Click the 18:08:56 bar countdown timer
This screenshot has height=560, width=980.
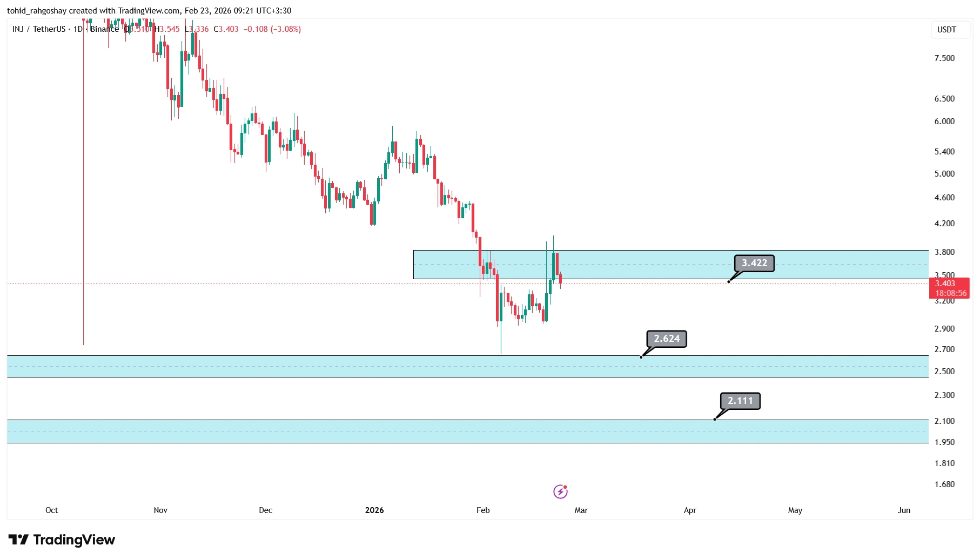click(x=951, y=293)
